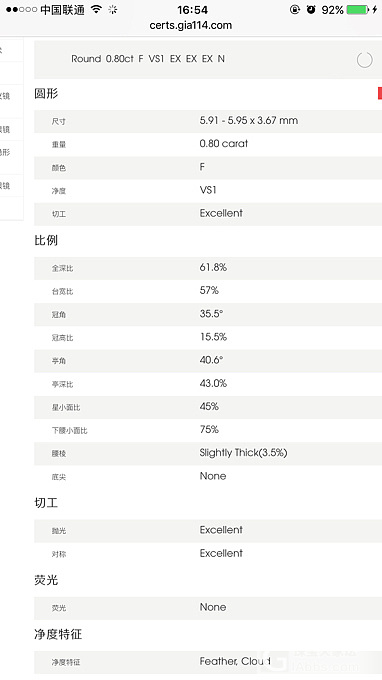Viewport: 382px width, 680px height.
Task: Tap the Slightly Thick(3.5%) girdle row
Action: point(208,453)
